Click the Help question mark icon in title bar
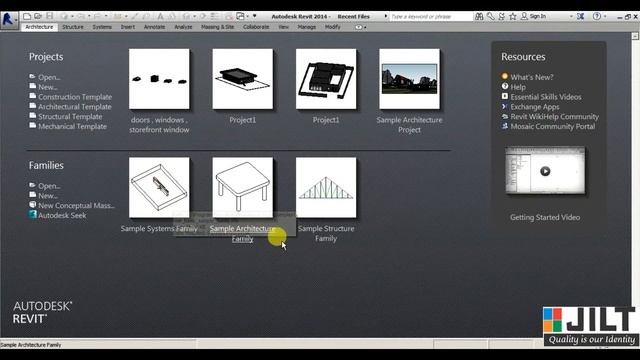 [x=597, y=16]
